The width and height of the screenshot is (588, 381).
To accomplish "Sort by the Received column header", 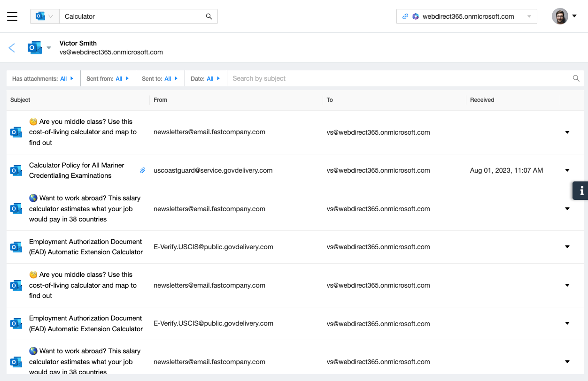I will [482, 100].
